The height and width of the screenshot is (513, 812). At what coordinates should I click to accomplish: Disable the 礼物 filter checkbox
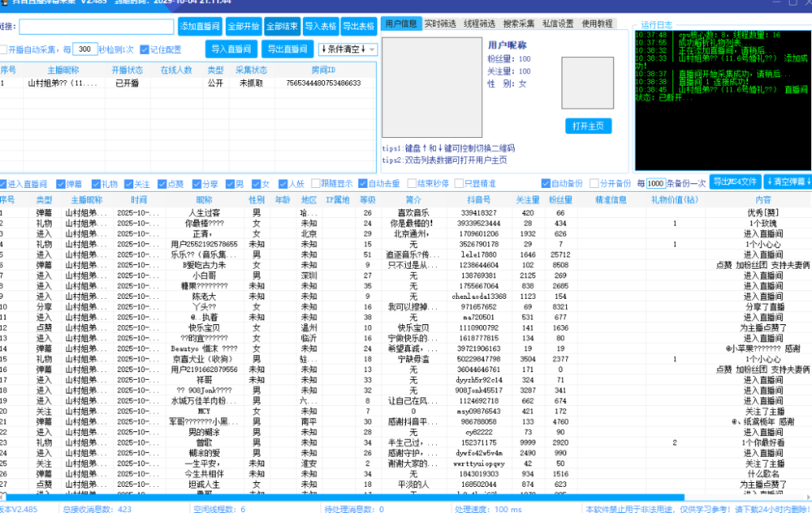(x=94, y=183)
